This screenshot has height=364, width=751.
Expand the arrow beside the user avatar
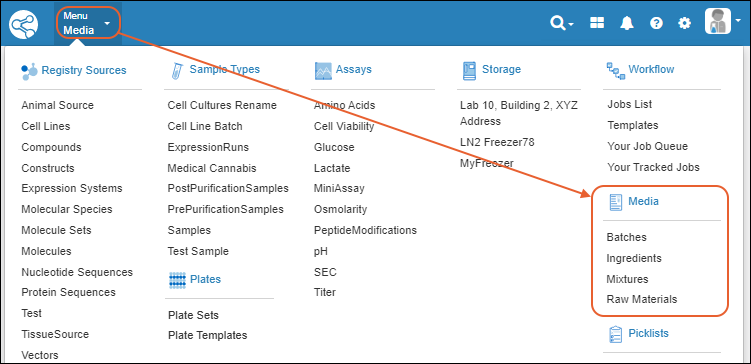pos(738,21)
